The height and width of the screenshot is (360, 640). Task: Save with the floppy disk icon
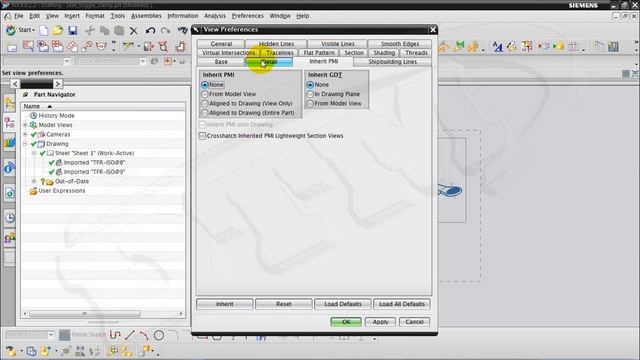(x=73, y=31)
